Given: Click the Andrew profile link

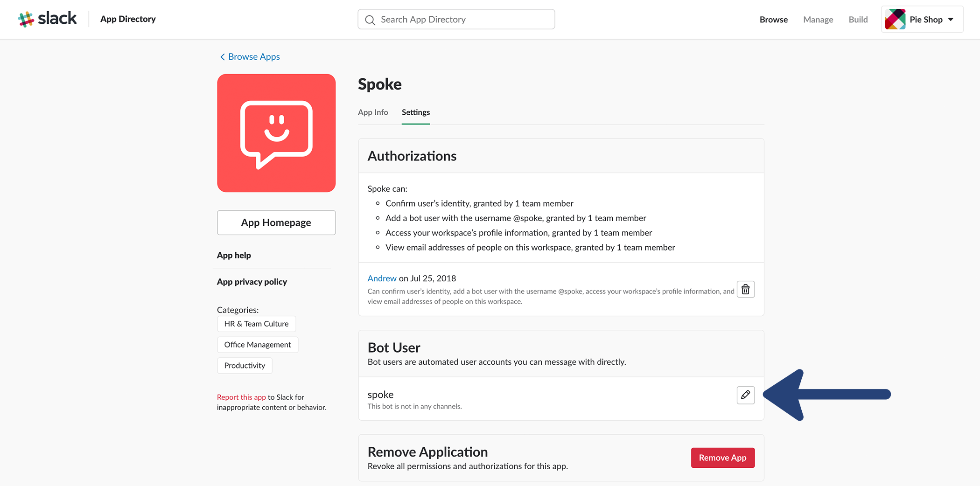Looking at the screenshot, I should point(382,278).
